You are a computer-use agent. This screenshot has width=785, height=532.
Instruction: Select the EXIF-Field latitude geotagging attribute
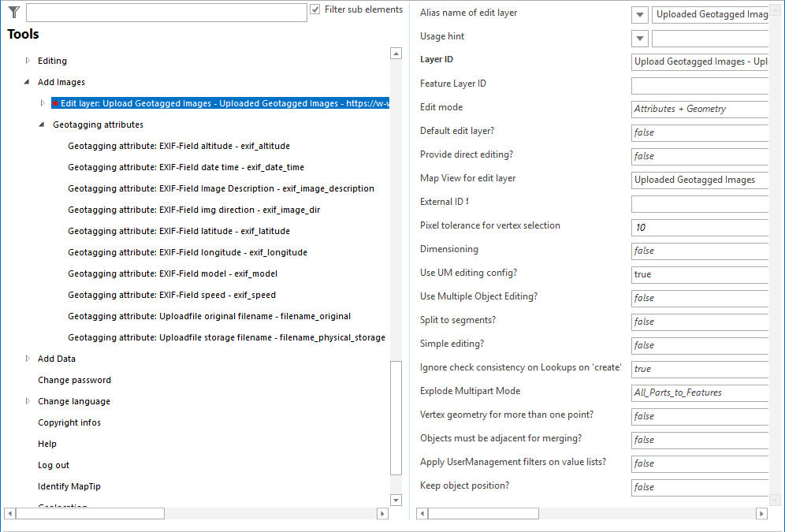[x=178, y=231]
